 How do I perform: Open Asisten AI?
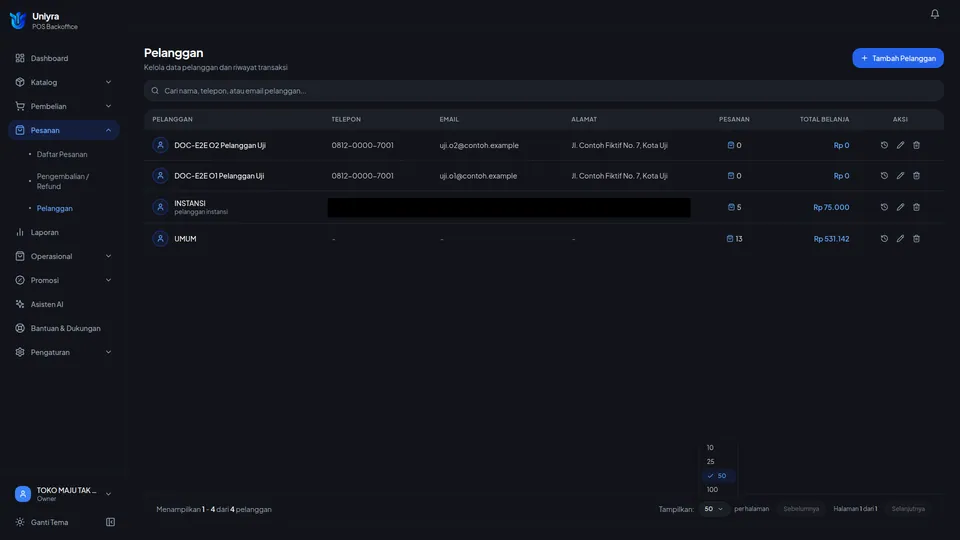[64, 304]
